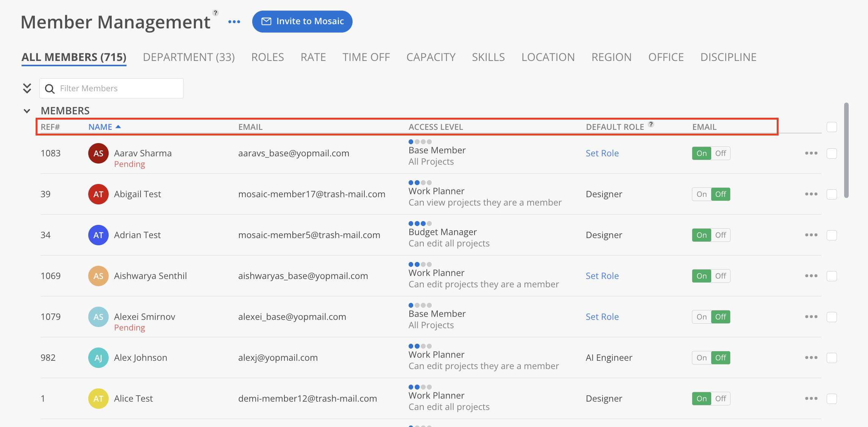Open row options for Alice Test
Screen dimensions: 868x427
[811, 399]
